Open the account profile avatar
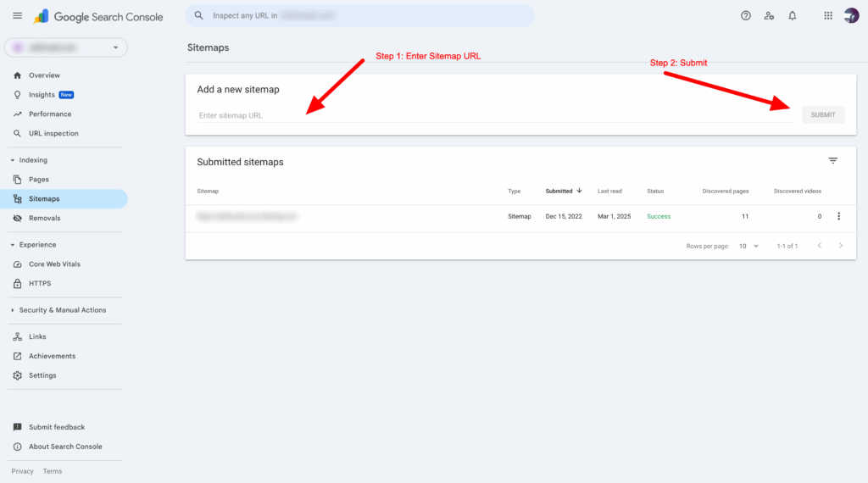The height and width of the screenshot is (483, 868). [x=851, y=15]
